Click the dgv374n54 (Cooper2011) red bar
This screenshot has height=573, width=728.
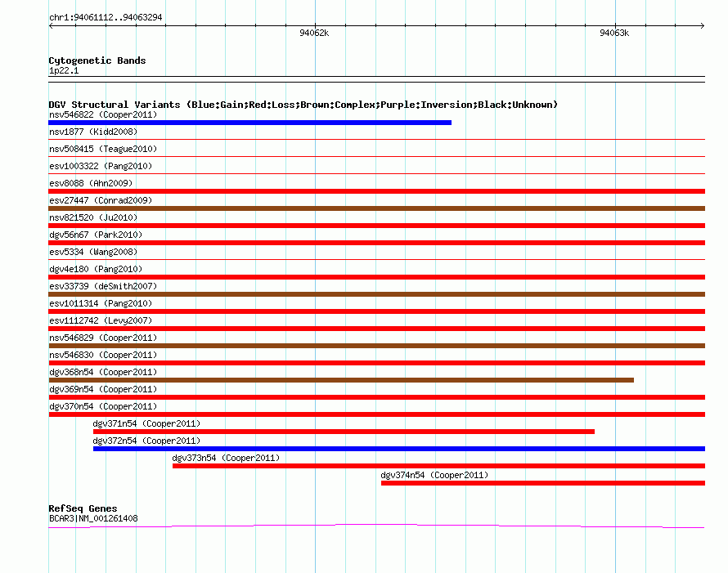point(543,483)
